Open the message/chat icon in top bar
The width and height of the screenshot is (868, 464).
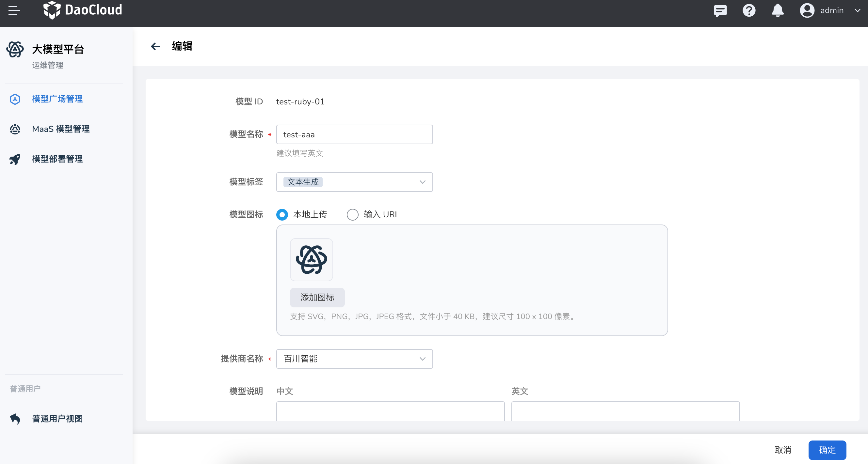pos(720,10)
